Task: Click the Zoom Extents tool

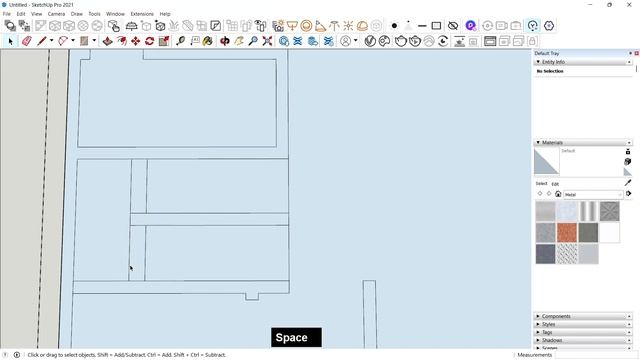Action: pyautogui.click(x=267, y=41)
